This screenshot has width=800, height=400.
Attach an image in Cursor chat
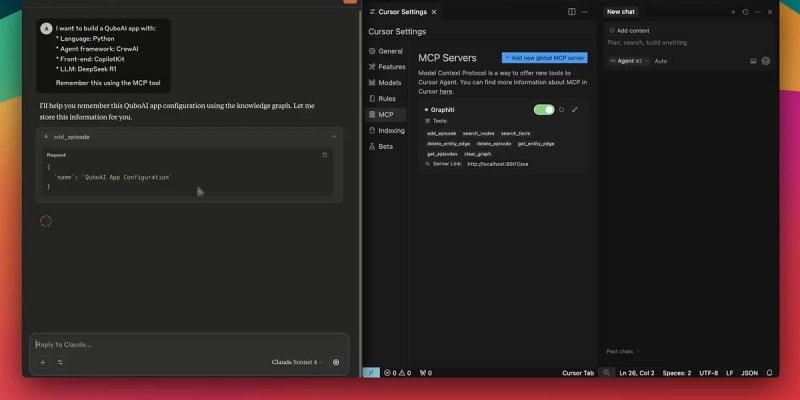click(753, 61)
